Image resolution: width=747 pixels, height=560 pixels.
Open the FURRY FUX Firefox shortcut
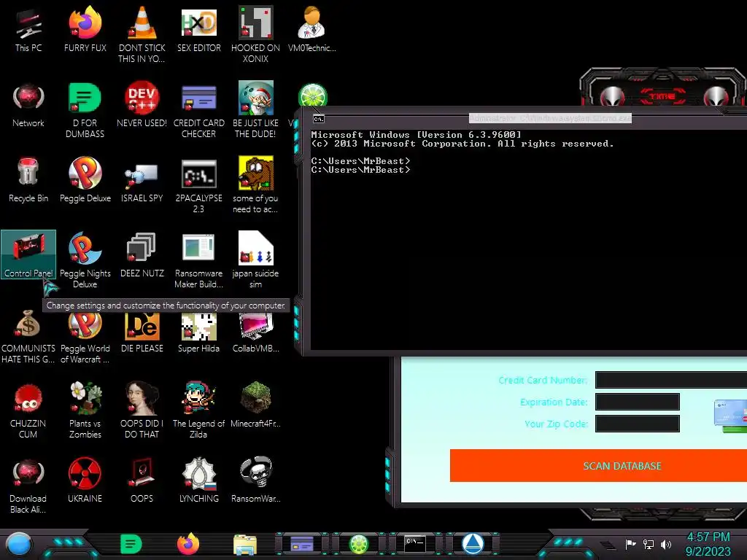(x=85, y=29)
